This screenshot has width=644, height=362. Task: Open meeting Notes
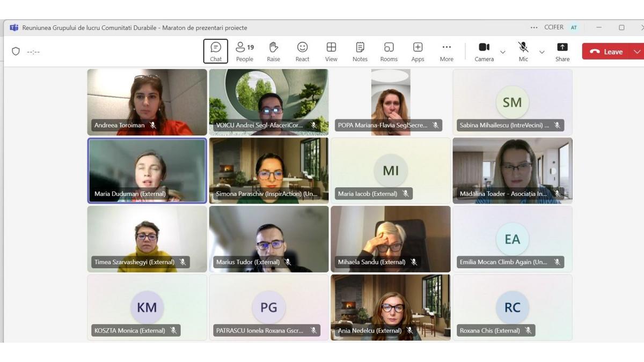coord(360,51)
